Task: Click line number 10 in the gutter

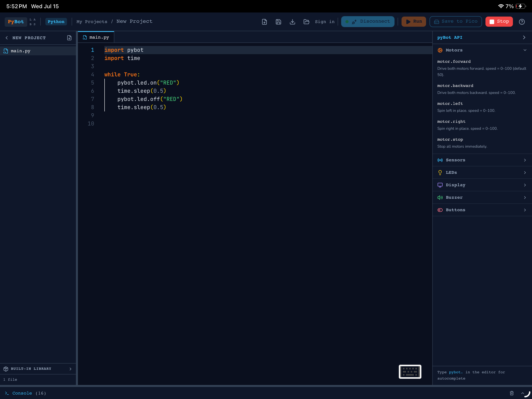Action: [91, 124]
